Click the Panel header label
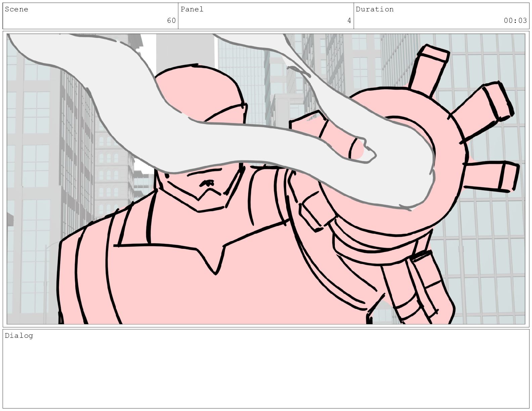Screen dimensions: 532x411 pos(192,9)
